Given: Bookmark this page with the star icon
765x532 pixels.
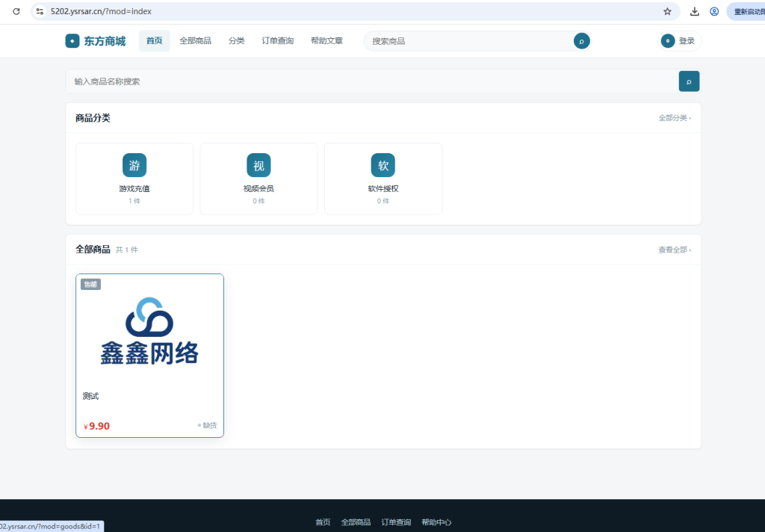Looking at the screenshot, I should point(667,11).
